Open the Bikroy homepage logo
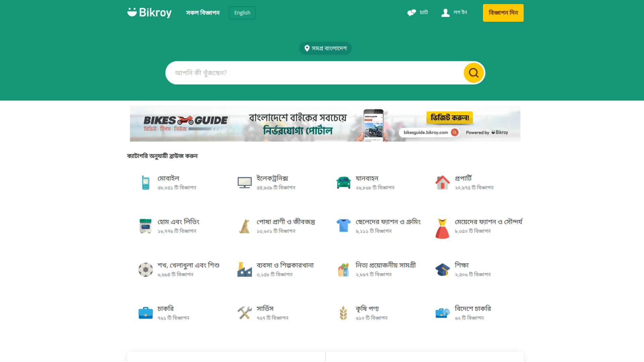Image resolution: width=644 pixels, height=362 pixels. coord(149,12)
